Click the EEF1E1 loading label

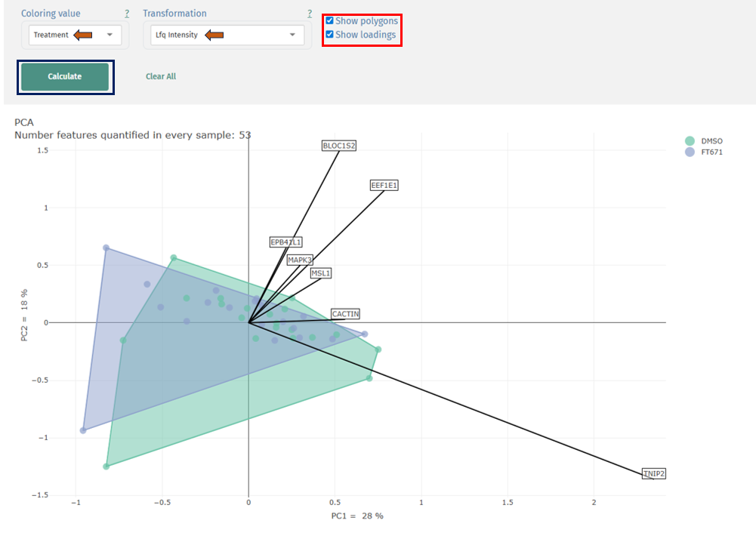click(x=383, y=185)
